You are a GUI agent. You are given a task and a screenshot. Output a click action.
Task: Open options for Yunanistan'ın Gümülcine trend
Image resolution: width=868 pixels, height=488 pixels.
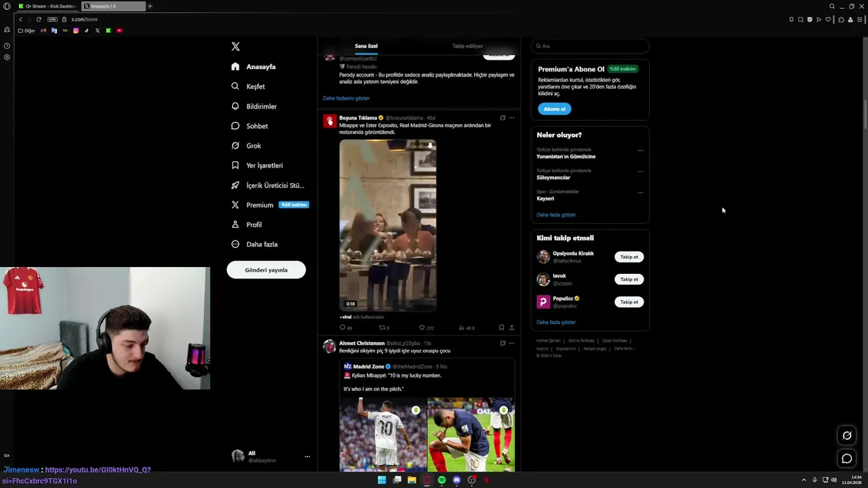(x=640, y=150)
